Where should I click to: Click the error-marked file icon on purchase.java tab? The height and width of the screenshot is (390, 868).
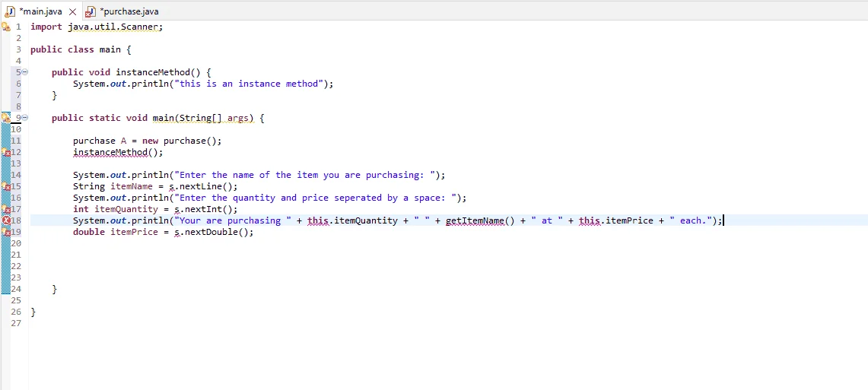click(x=91, y=11)
